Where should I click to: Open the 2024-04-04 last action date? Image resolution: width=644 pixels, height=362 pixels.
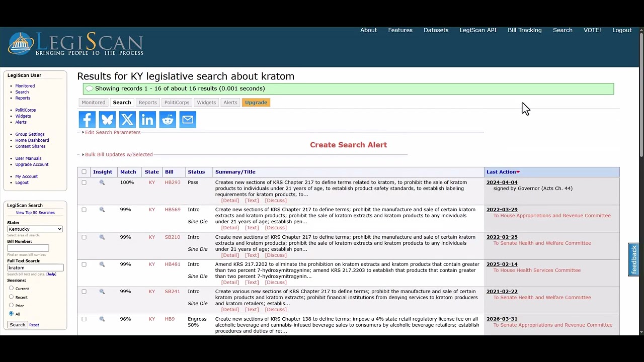click(x=502, y=183)
